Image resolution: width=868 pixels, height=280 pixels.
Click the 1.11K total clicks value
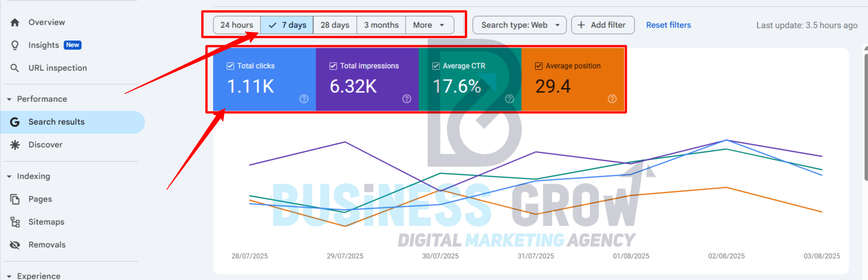(250, 86)
